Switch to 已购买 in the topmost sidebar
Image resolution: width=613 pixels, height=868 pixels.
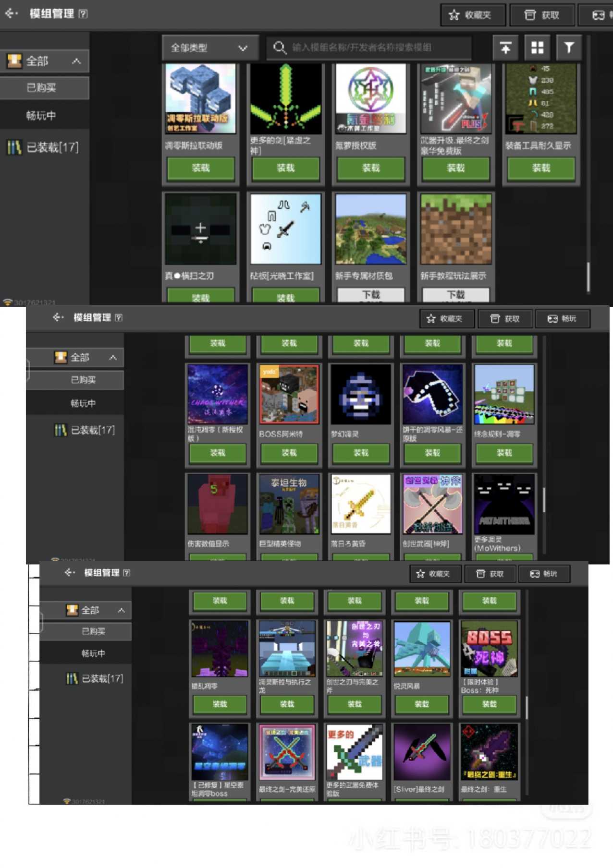pyautogui.click(x=42, y=88)
